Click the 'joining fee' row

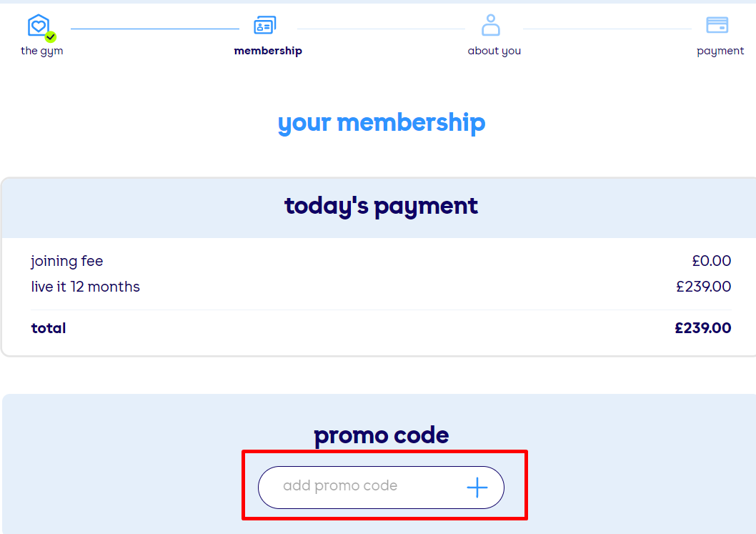point(66,261)
